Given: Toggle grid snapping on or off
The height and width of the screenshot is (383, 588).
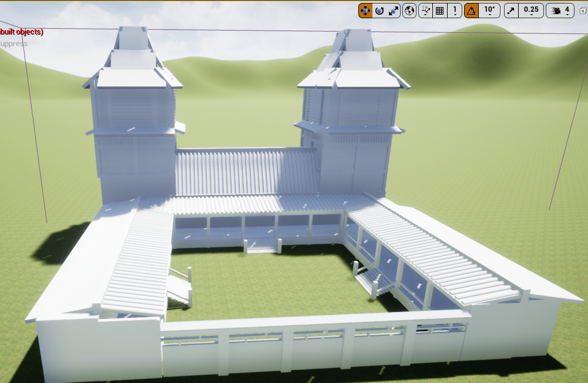Looking at the screenshot, I should [439, 11].
